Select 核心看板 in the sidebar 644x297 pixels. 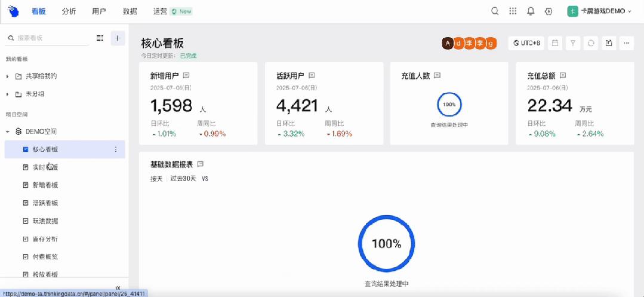pyautogui.click(x=65, y=149)
